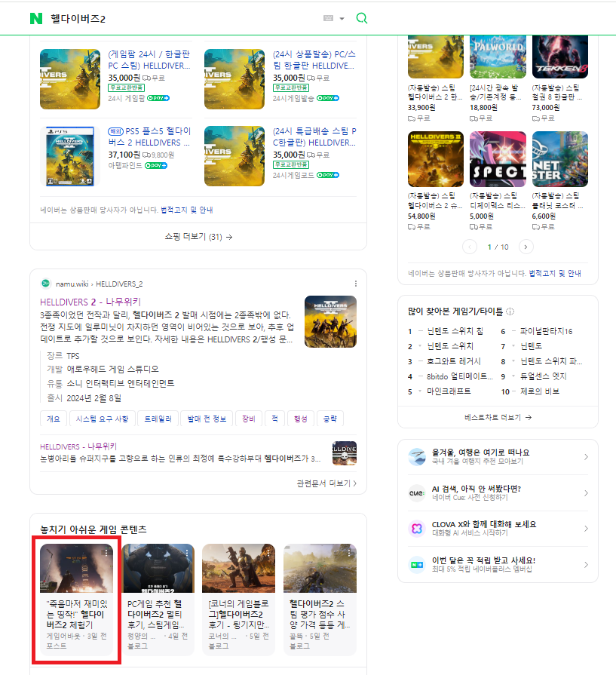
Task: Open rank 10 제로의 비보
Action: pos(540,391)
